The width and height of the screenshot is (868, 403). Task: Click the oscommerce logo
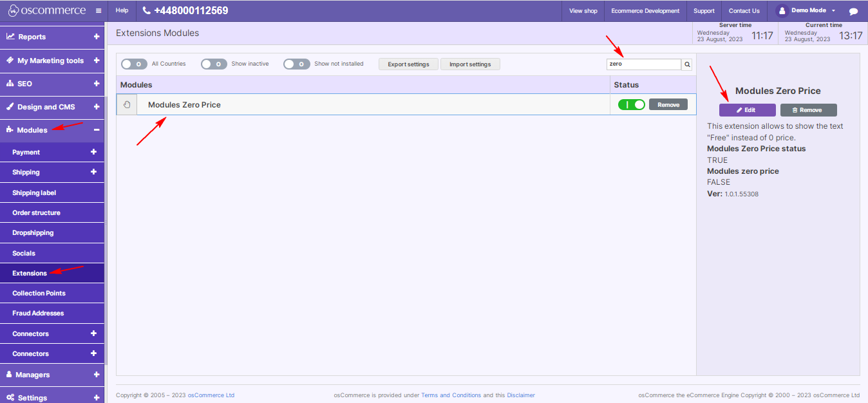pos(46,11)
